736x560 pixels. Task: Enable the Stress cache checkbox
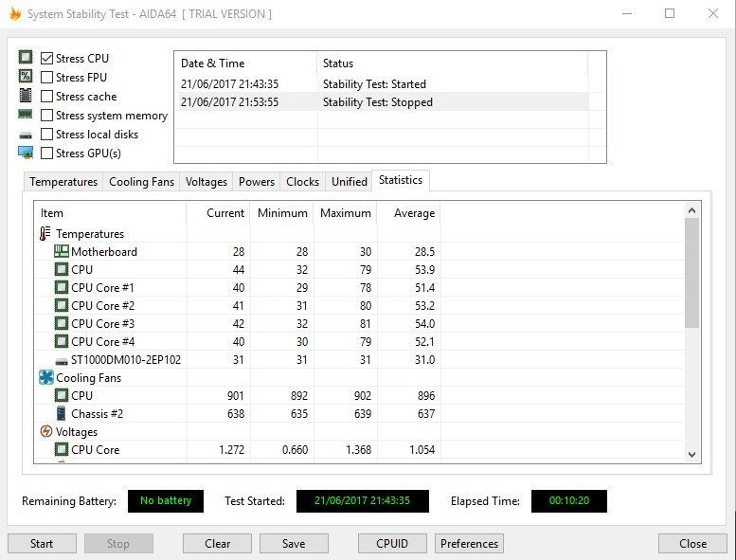coord(46,97)
